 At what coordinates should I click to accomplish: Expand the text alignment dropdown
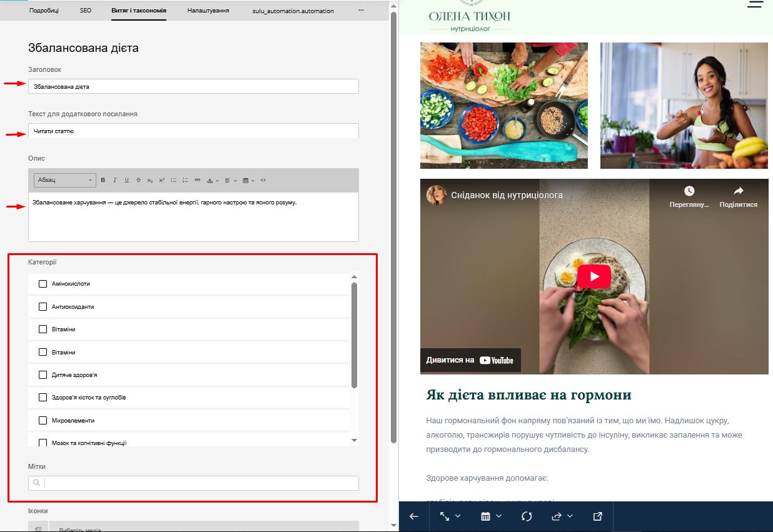[231, 180]
